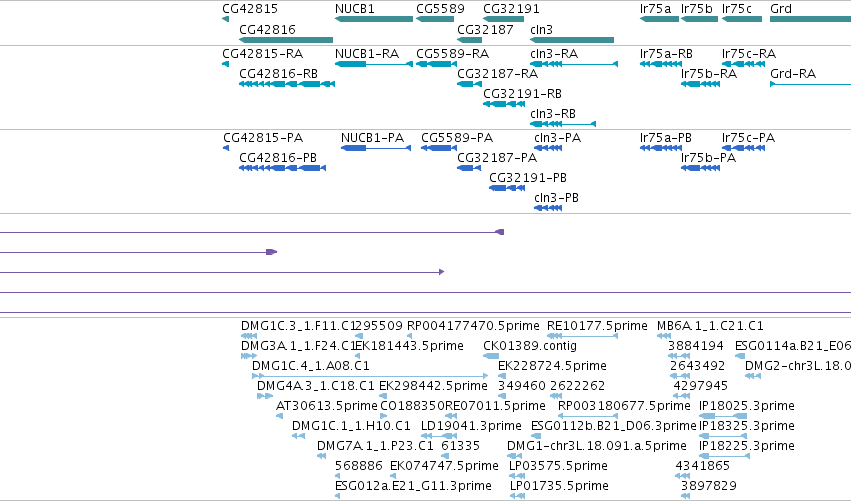The width and height of the screenshot is (851, 501).
Task: Click the CG32187-RA transcript glyph
Action: coord(469,84)
